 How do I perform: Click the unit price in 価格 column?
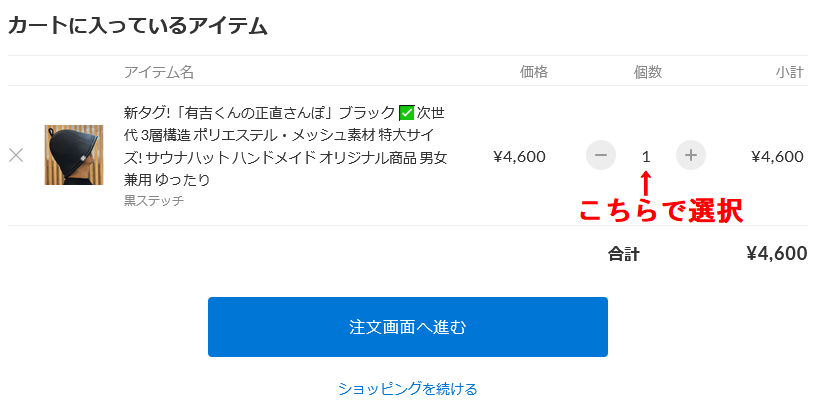[x=519, y=156]
